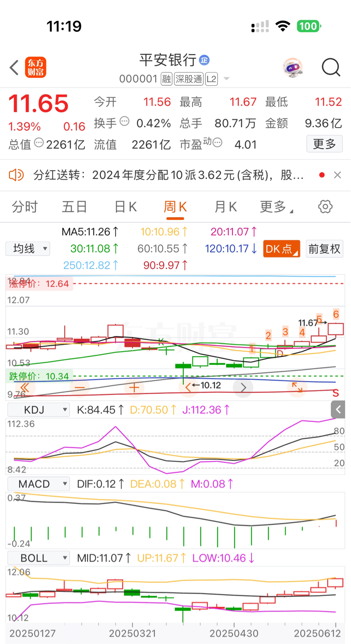The width and height of the screenshot is (351, 644).
Task: Switch to the 五日 tab
Action: pos(74,207)
